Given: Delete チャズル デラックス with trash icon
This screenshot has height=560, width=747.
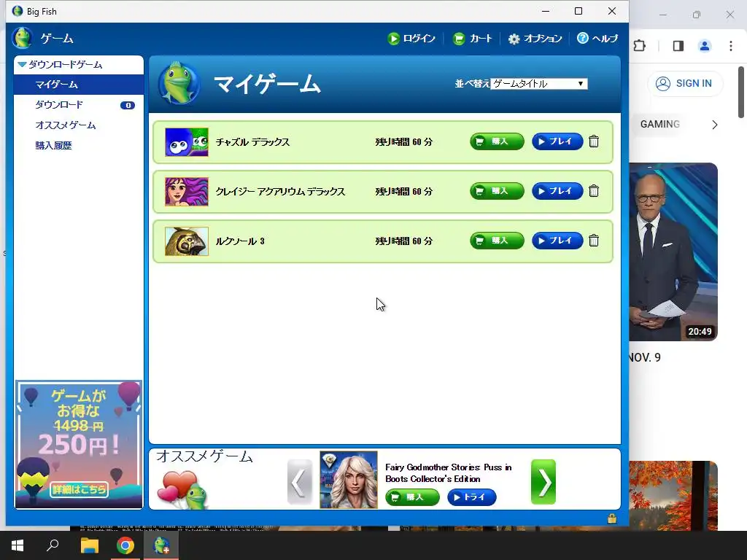Looking at the screenshot, I should (x=594, y=141).
